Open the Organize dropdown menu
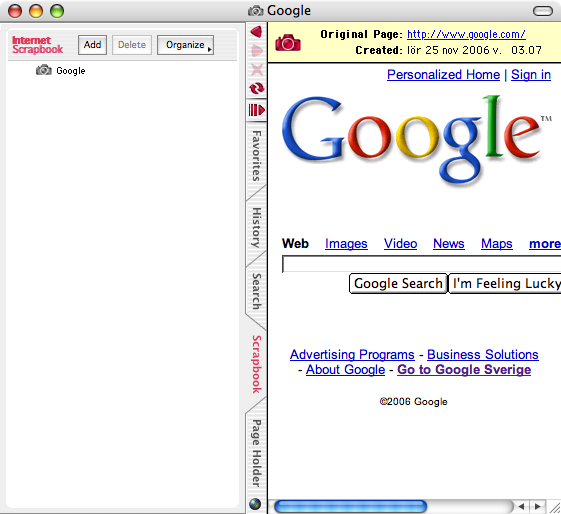This screenshot has width=561, height=514. (x=185, y=45)
